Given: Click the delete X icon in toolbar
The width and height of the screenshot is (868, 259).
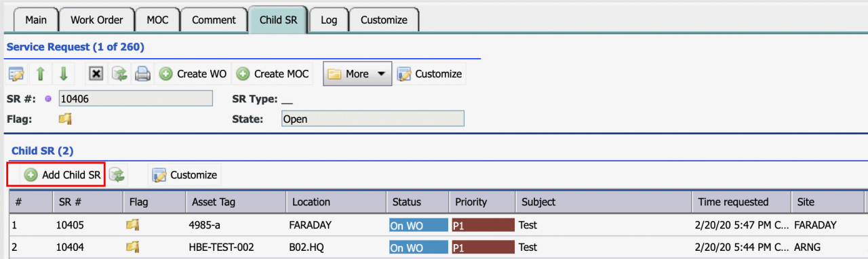Looking at the screenshot, I should [x=96, y=74].
